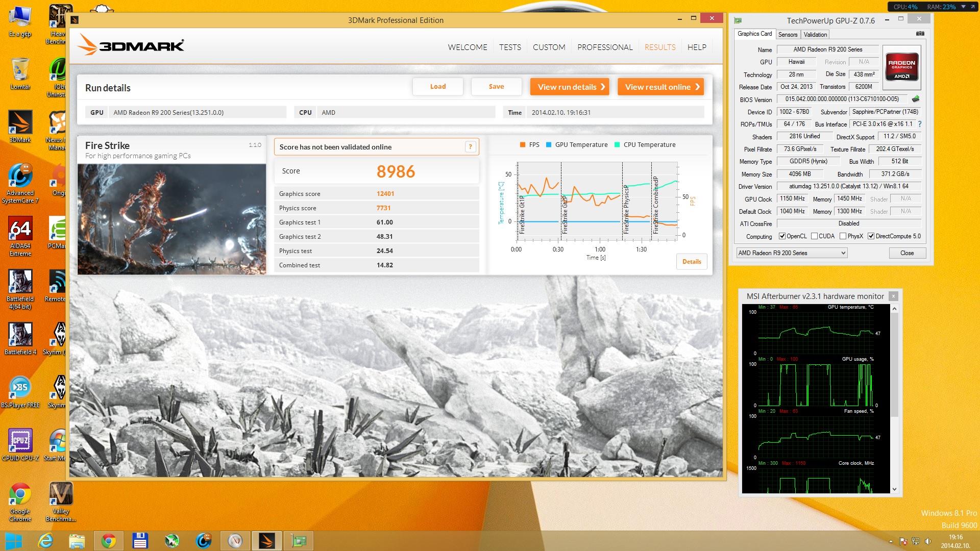The image size is (980, 551).
Task: Click the 3DMark logo in the header
Action: point(131,45)
